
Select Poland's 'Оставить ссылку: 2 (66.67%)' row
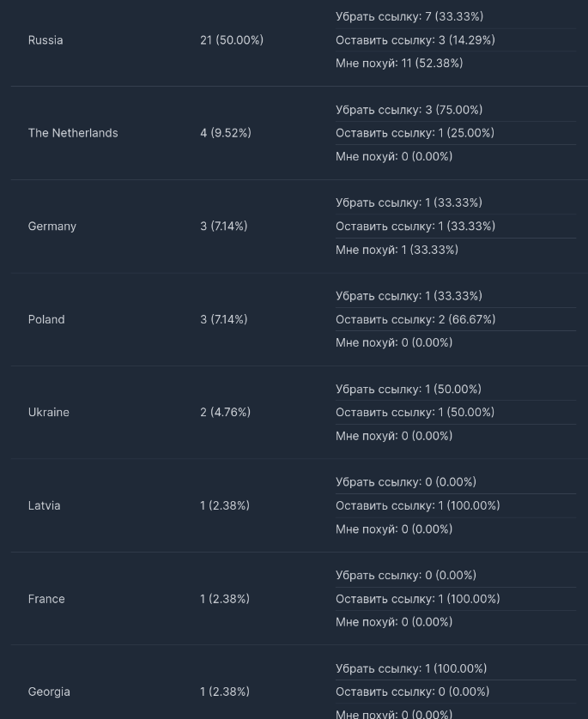tap(415, 319)
